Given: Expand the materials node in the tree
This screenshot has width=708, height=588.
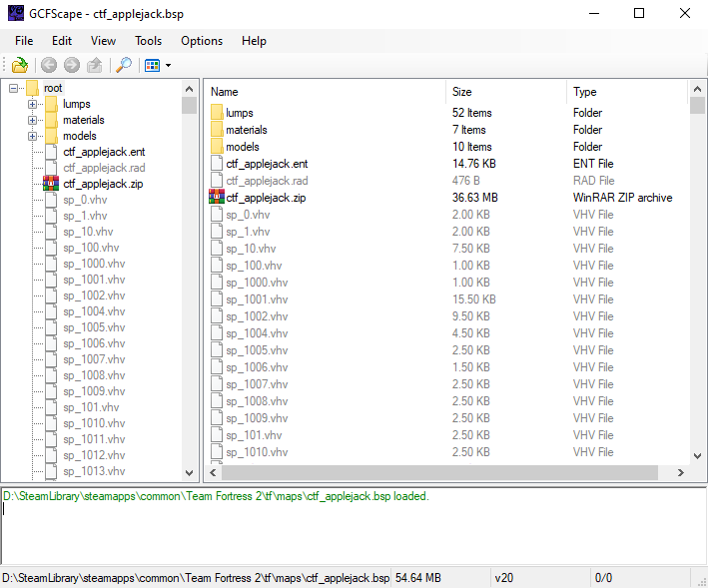Looking at the screenshot, I should point(32,120).
